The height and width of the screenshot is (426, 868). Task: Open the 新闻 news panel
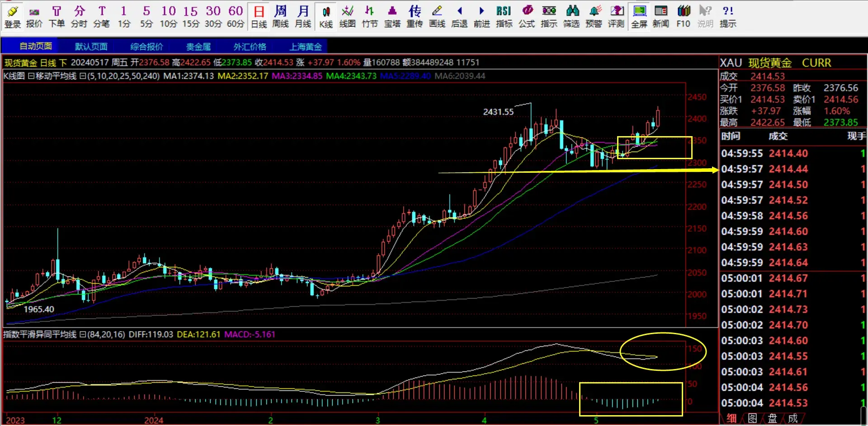(660, 16)
